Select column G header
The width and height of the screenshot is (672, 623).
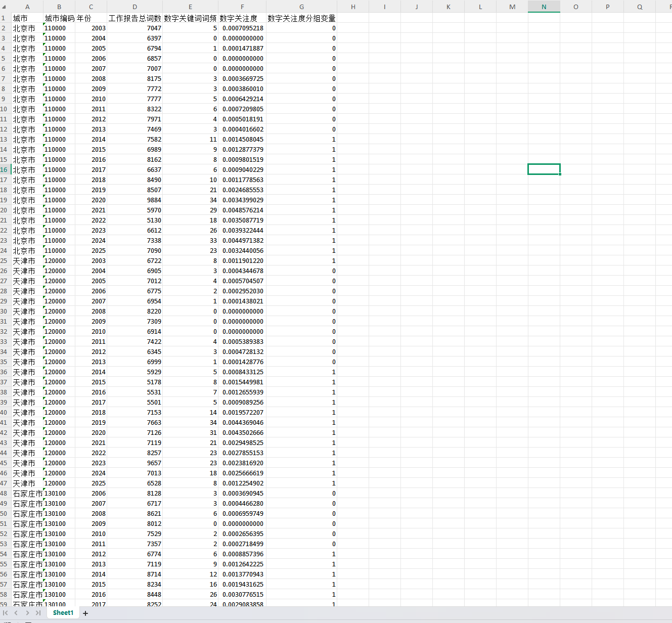click(302, 7)
